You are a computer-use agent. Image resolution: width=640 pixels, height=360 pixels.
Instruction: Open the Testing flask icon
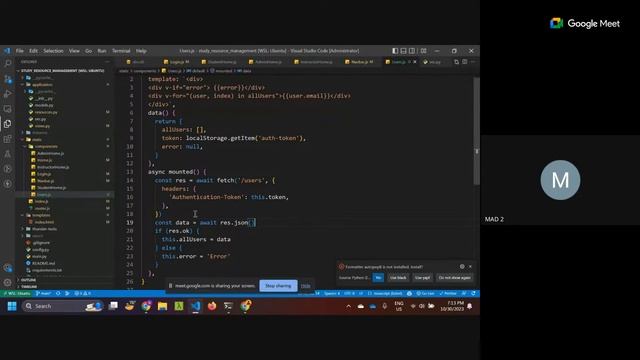[7, 154]
